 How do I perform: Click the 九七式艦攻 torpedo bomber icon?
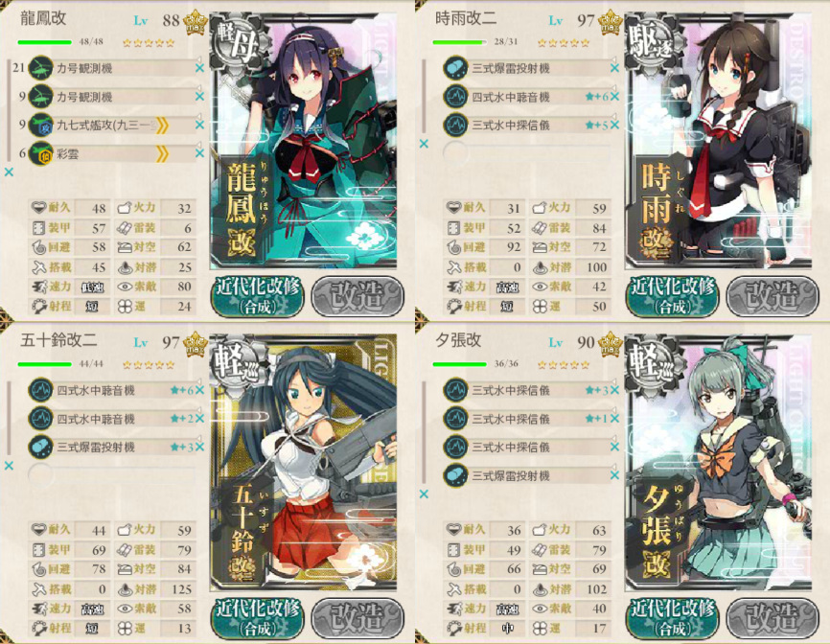click(41, 126)
